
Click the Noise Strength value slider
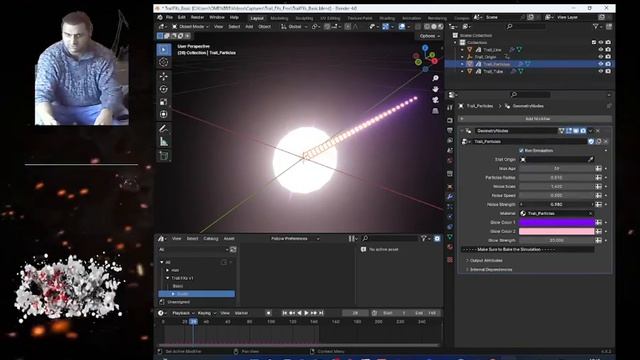[556, 204]
